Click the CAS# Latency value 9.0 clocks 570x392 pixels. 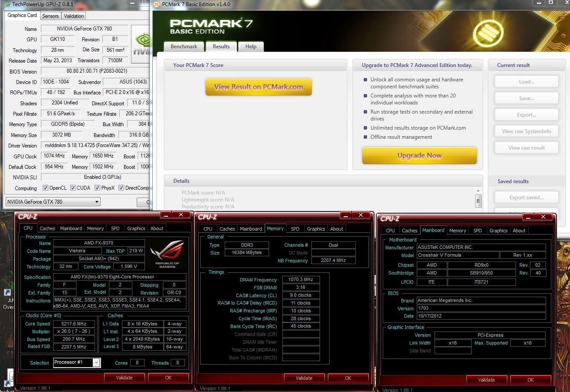click(x=301, y=295)
